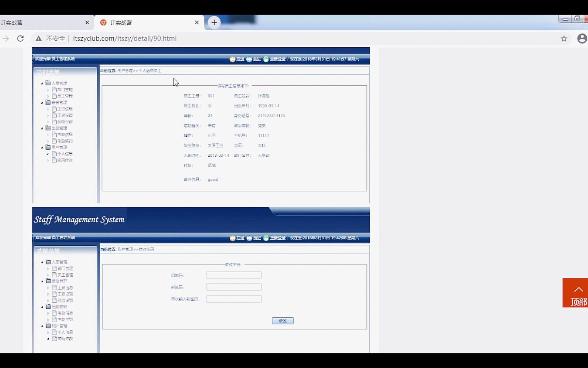
Task: Click 前进 forward icon on employee info page
Action: pyautogui.click(x=249, y=59)
